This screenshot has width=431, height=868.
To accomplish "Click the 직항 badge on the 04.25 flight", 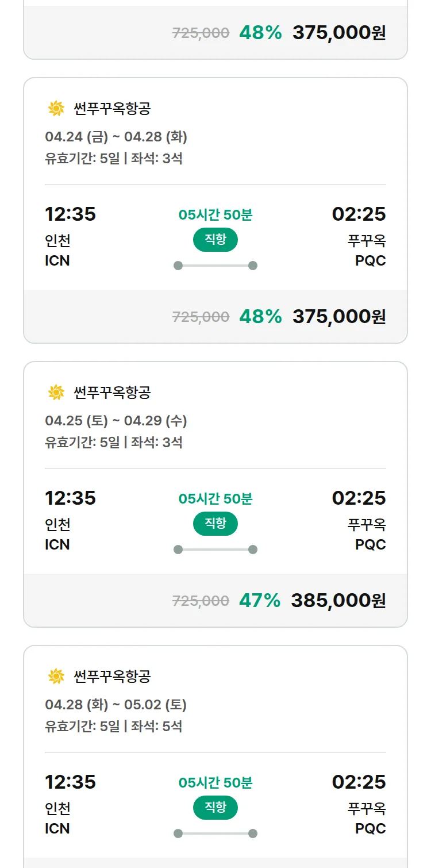I will click(215, 524).
